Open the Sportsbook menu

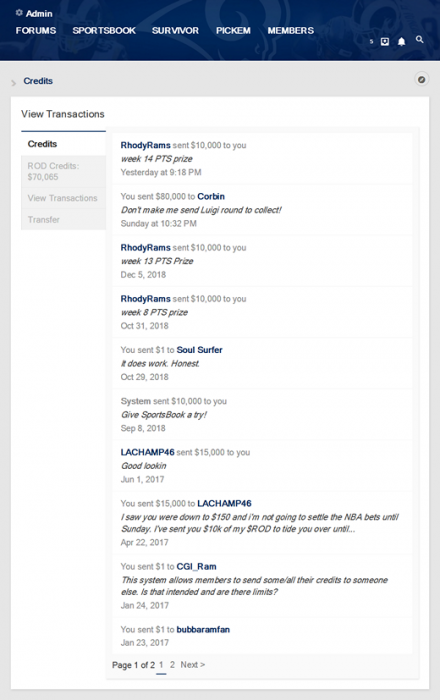[104, 30]
